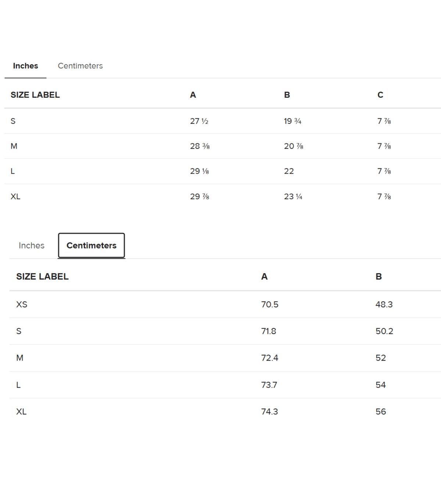
Task: Click value 27 ½ for size S
Action: [x=199, y=121]
